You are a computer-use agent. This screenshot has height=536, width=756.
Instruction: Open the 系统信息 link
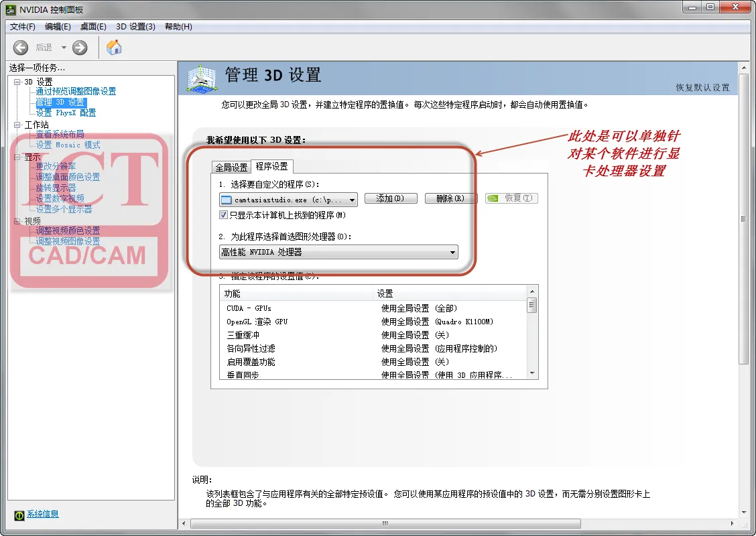43,514
